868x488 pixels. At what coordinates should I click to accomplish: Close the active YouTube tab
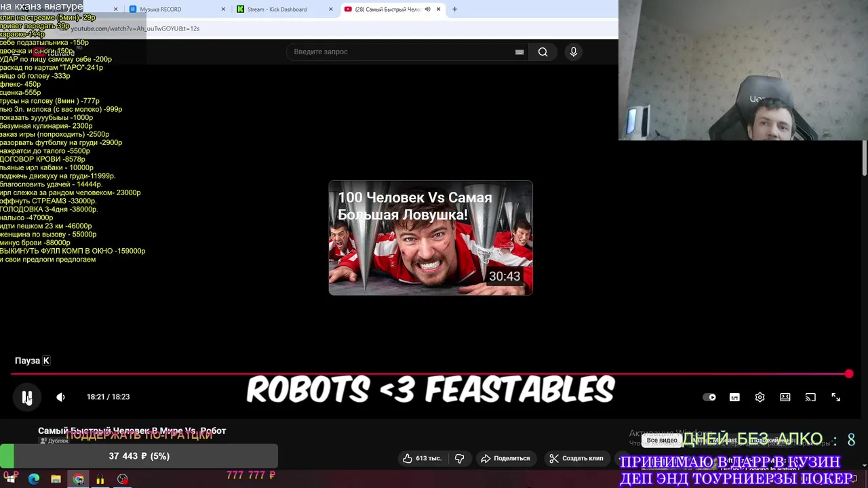coord(439,9)
